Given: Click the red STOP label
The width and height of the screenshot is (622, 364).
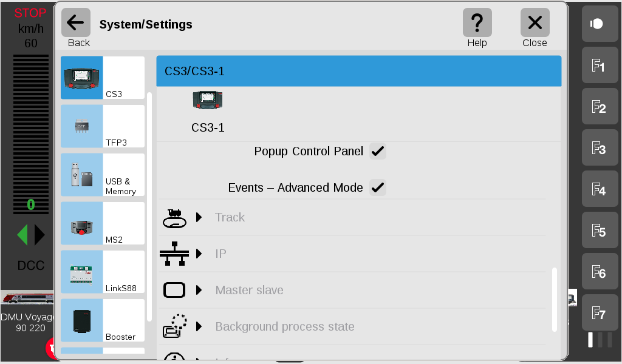Looking at the screenshot, I should [30, 13].
